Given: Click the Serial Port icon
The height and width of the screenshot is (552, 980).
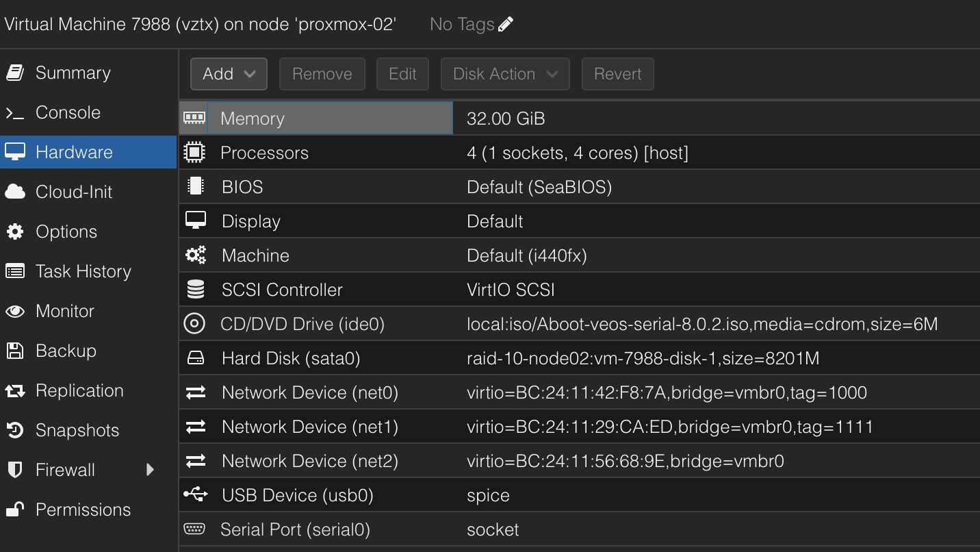Looking at the screenshot, I should click(x=195, y=529).
